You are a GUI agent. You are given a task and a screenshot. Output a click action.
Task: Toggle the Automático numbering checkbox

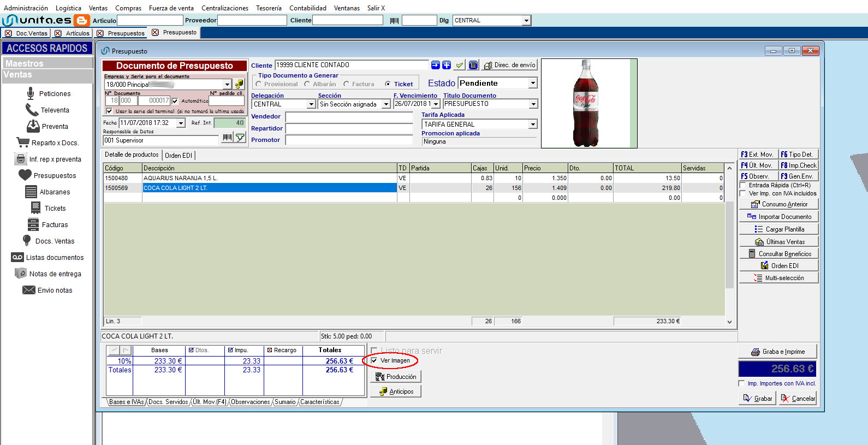coord(175,101)
